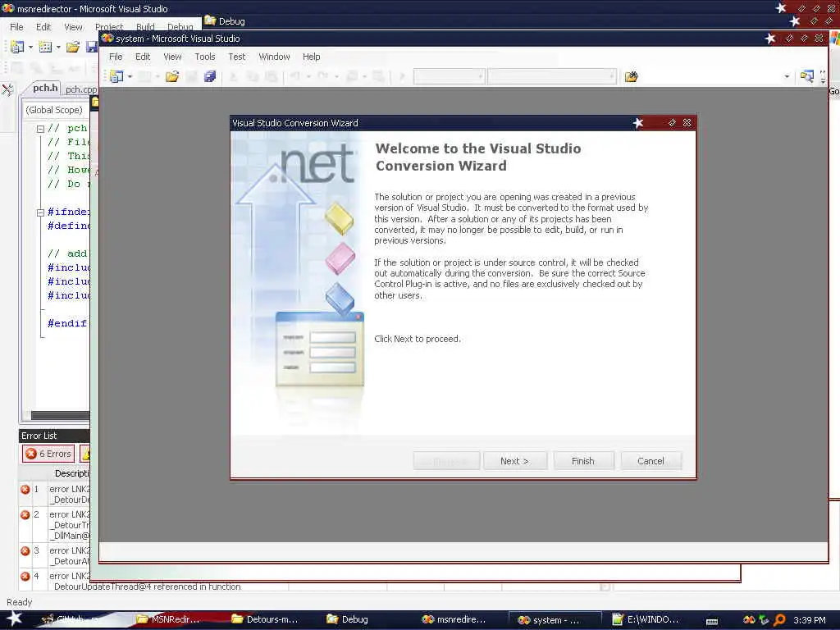Image resolution: width=840 pixels, height=630 pixels.
Task: Switch to E:\WINDO taskbar button
Action: tap(646, 619)
